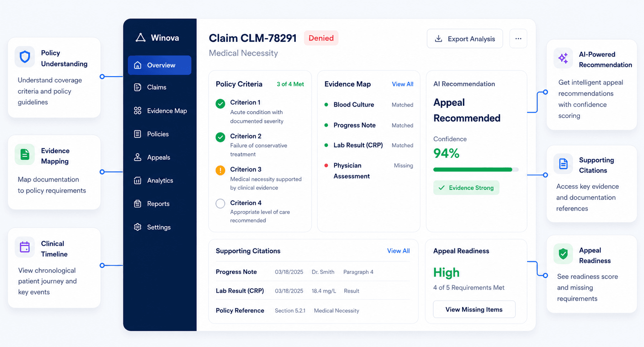Click the Claim CLM-78291 title

tap(253, 38)
